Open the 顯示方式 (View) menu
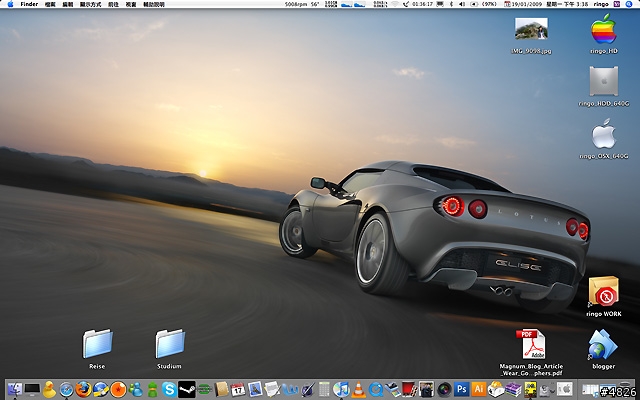The width and height of the screenshot is (640, 400). point(90,4)
